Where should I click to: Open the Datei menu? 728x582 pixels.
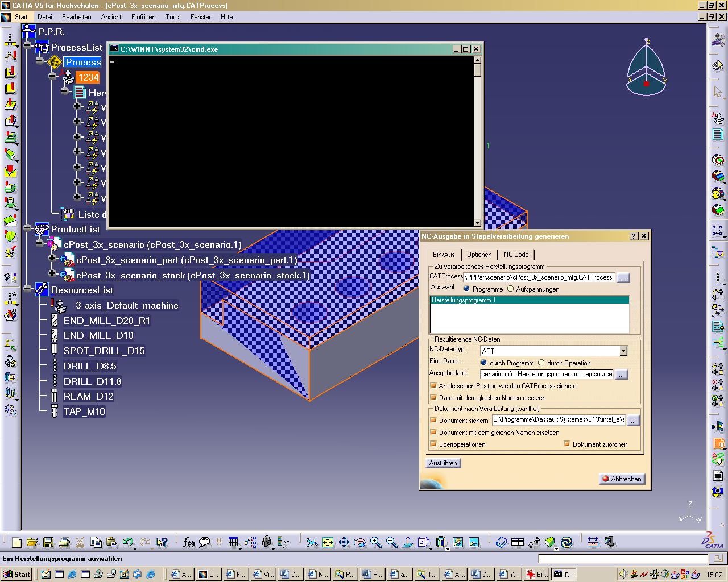click(45, 17)
